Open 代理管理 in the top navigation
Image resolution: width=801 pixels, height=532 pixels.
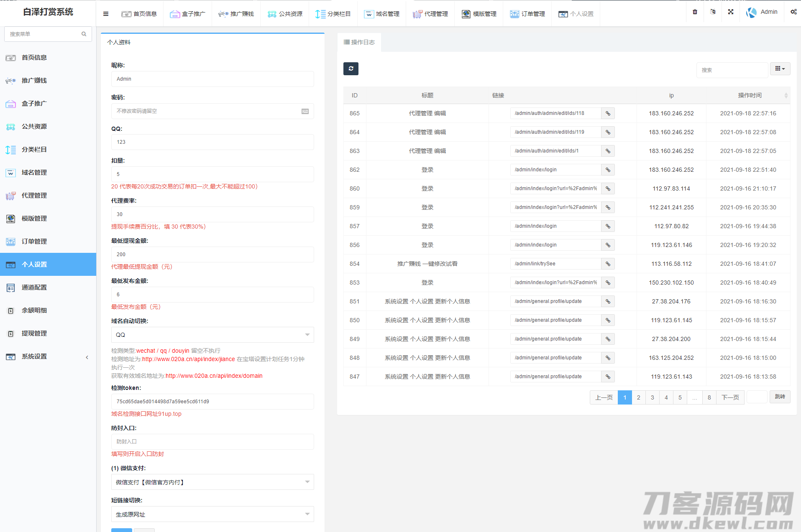[430, 14]
